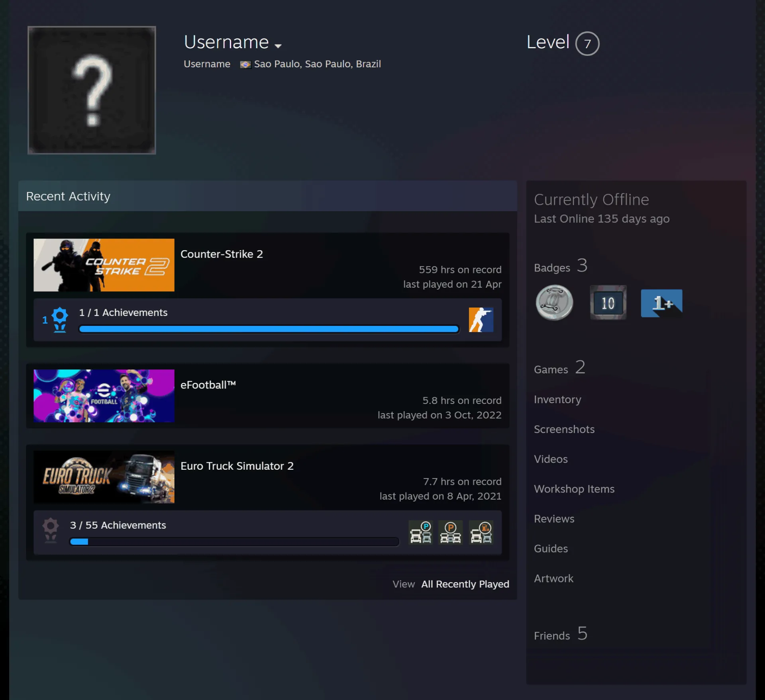Click the 1 / 1 Achievements progress bar
Screen dimensions: 765x700
coord(269,329)
